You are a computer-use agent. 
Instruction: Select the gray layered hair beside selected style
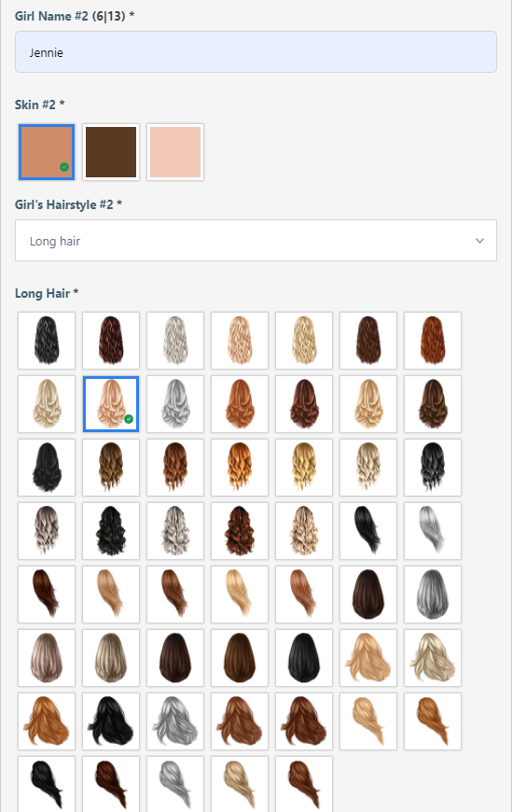click(175, 404)
